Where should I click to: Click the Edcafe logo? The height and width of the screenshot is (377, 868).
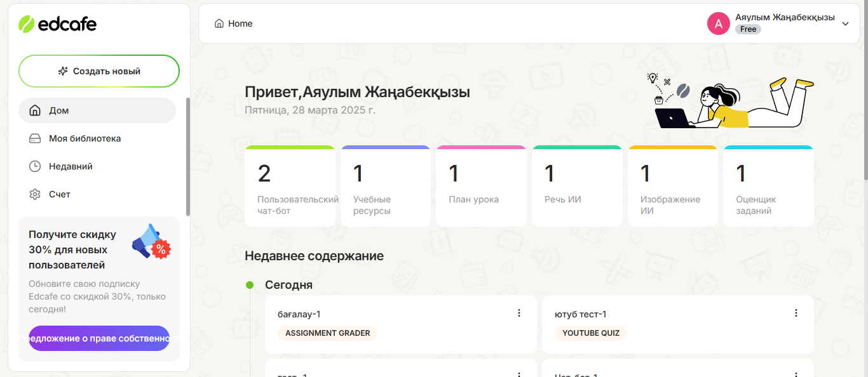(57, 24)
